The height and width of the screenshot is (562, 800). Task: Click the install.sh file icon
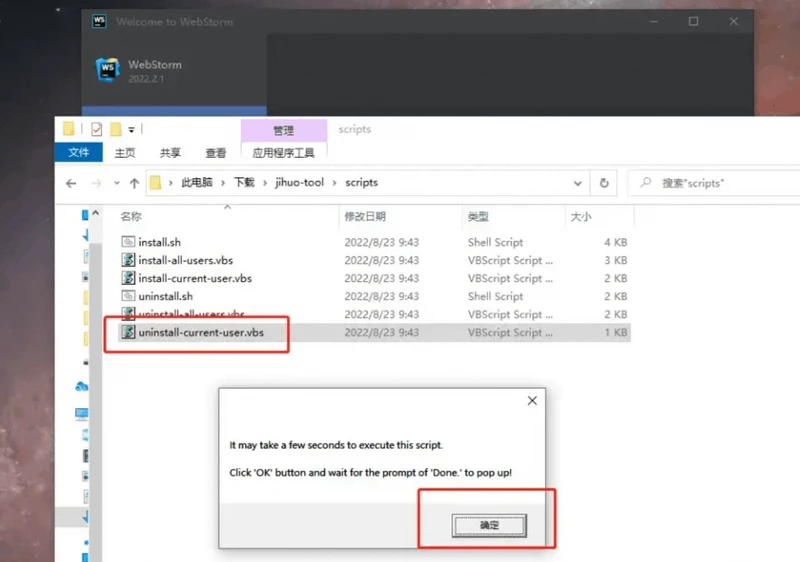[x=128, y=242]
